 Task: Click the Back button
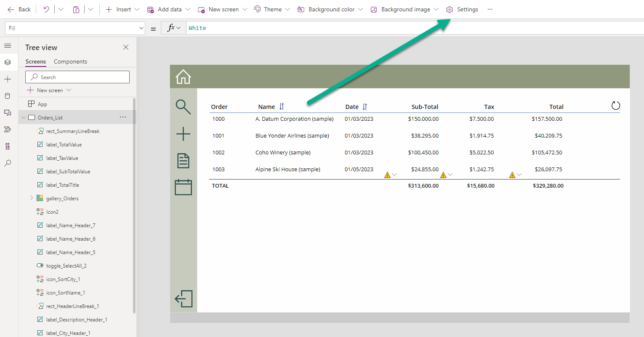(19, 9)
